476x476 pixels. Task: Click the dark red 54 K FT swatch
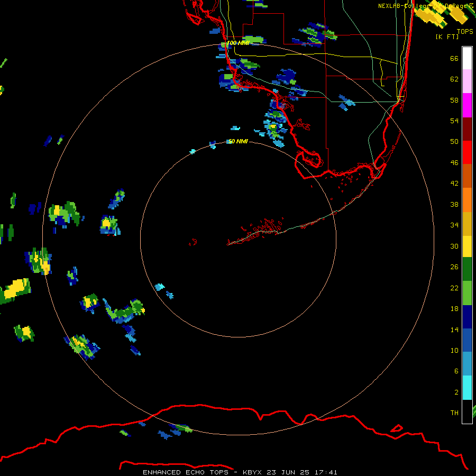(467, 129)
